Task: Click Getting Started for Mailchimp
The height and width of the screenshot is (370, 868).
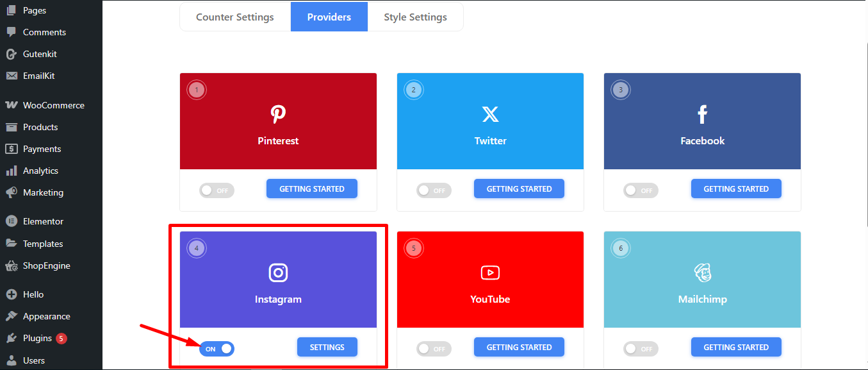Action: [x=736, y=347]
